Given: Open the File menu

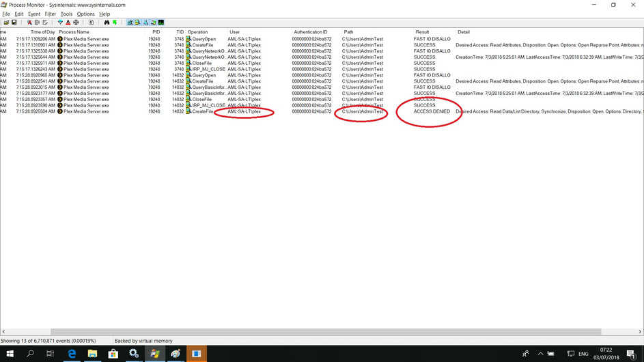Looking at the screenshot, I should pos(6,14).
